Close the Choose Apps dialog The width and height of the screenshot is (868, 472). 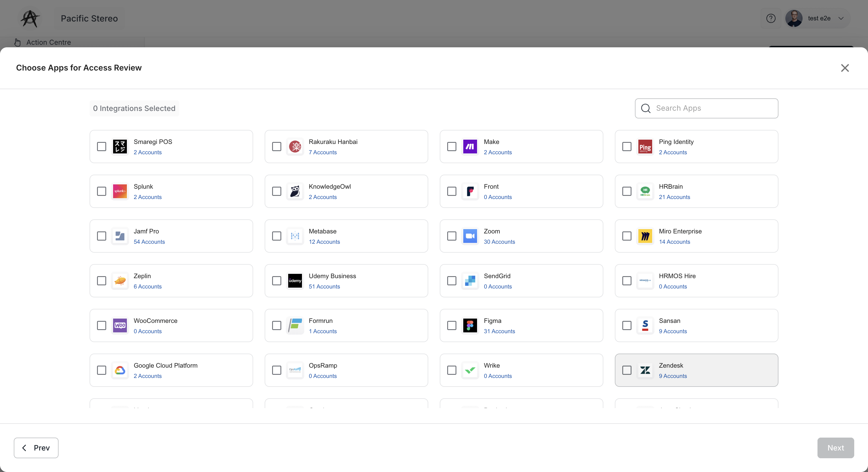pyautogui.click(x=845, y=68)
